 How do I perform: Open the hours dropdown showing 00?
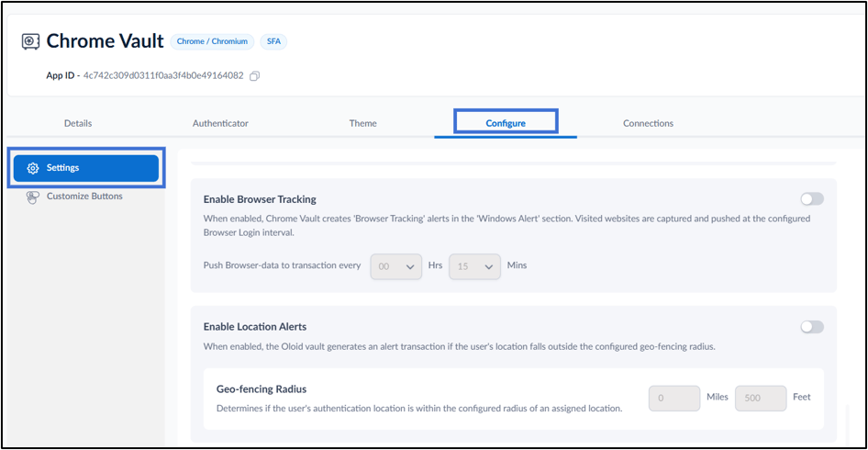[395, 266]
